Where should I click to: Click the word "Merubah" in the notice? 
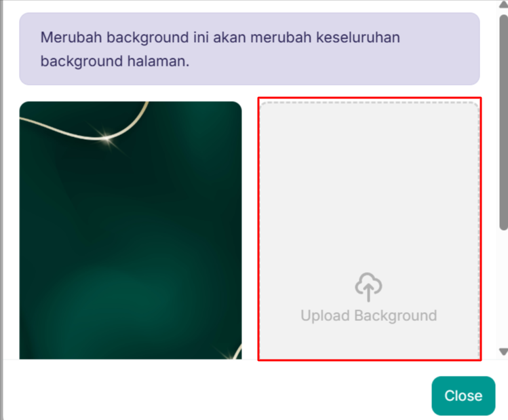[x=71, y=37]
